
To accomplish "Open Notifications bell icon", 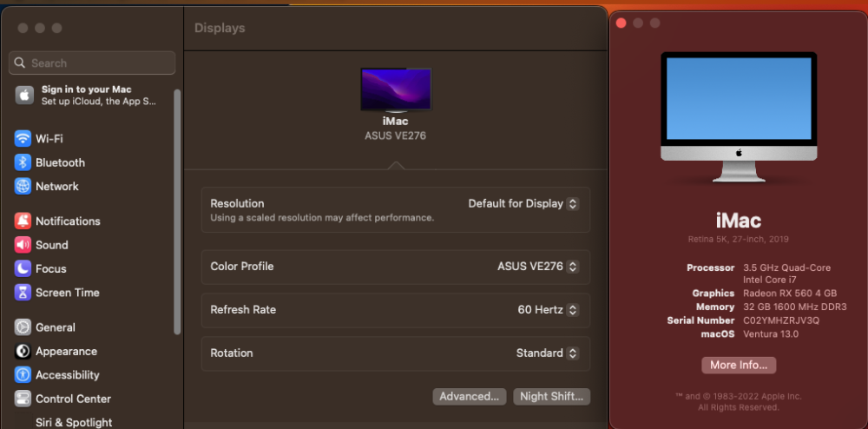I will (23, 221).
